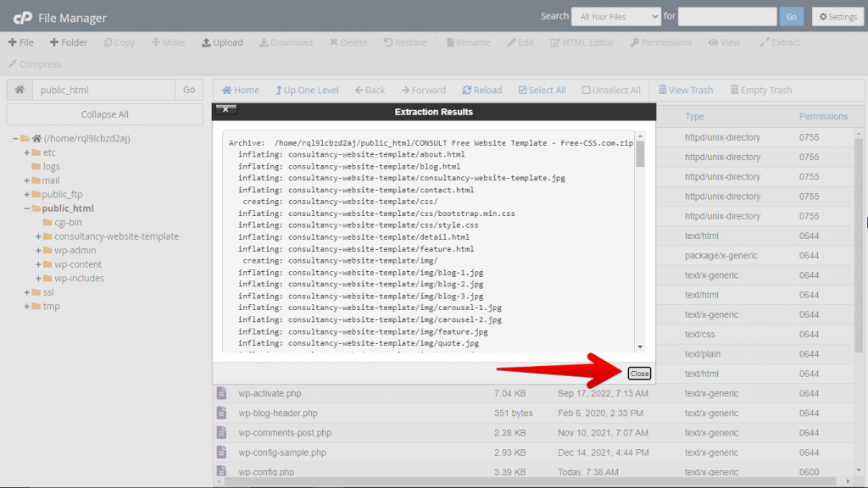Sort by Permissions column header

(822, 116)
